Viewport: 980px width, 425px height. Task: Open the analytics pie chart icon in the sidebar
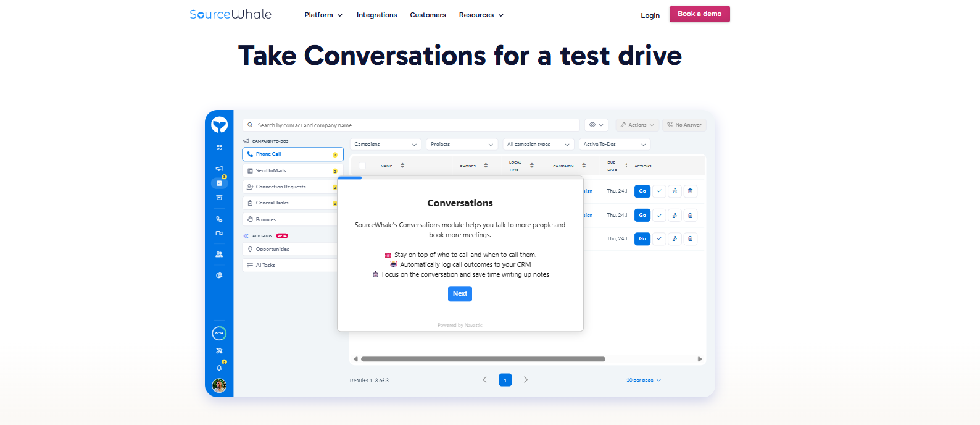click(219, 276)
